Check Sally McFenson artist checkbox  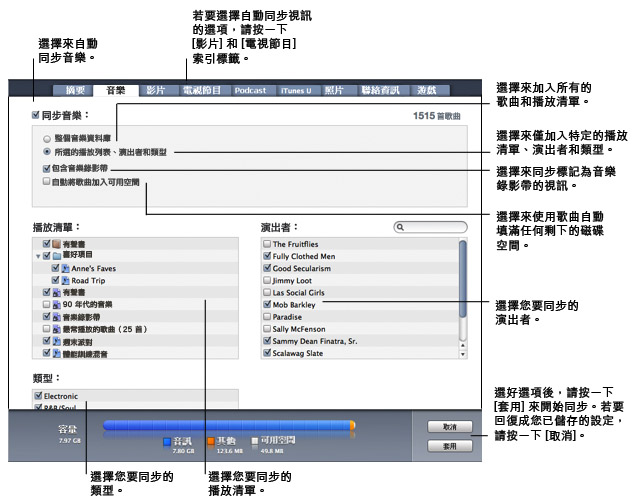point(267,329)
